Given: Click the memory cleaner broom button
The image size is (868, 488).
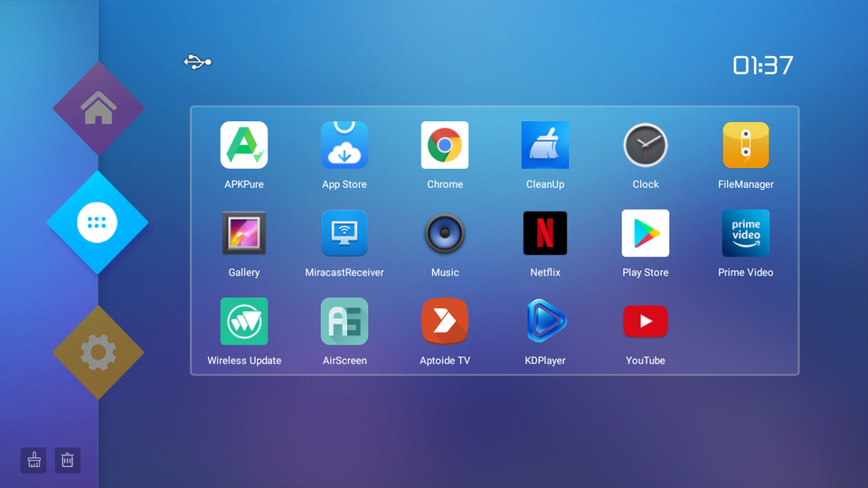Looking at the screenshot, I should click(x=33, y=460).
